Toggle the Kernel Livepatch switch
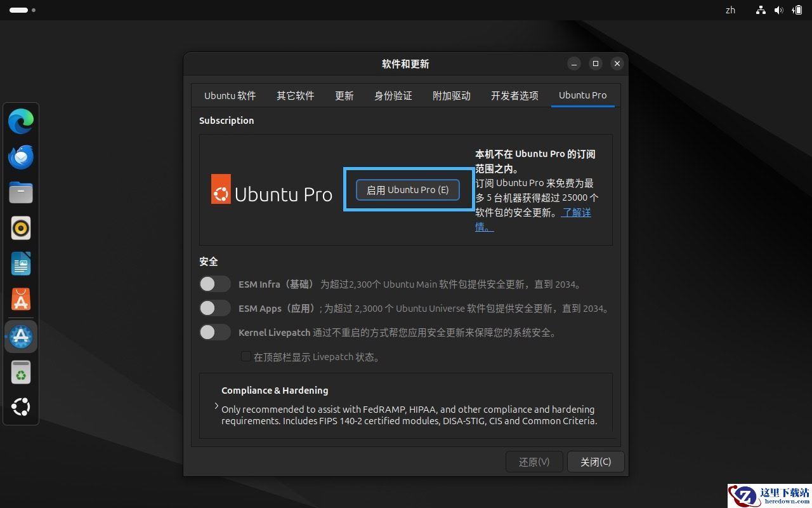Viewport: 812px width, 508px height. [x=215, y=332]
